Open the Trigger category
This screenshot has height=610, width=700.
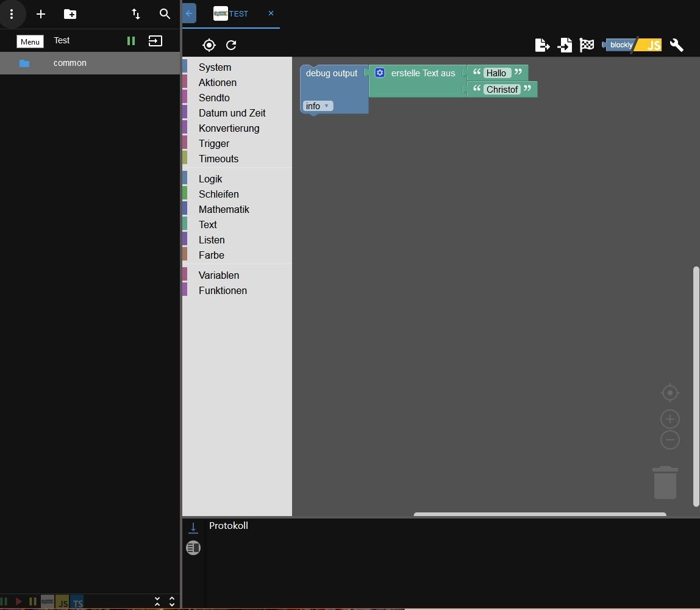tap(237, 143)
